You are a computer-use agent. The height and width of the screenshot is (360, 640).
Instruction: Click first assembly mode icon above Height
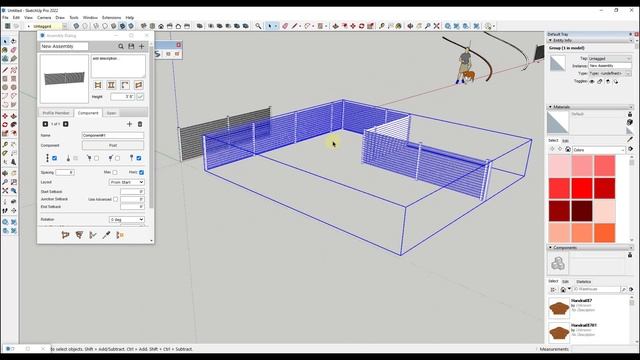pos(98,85)
